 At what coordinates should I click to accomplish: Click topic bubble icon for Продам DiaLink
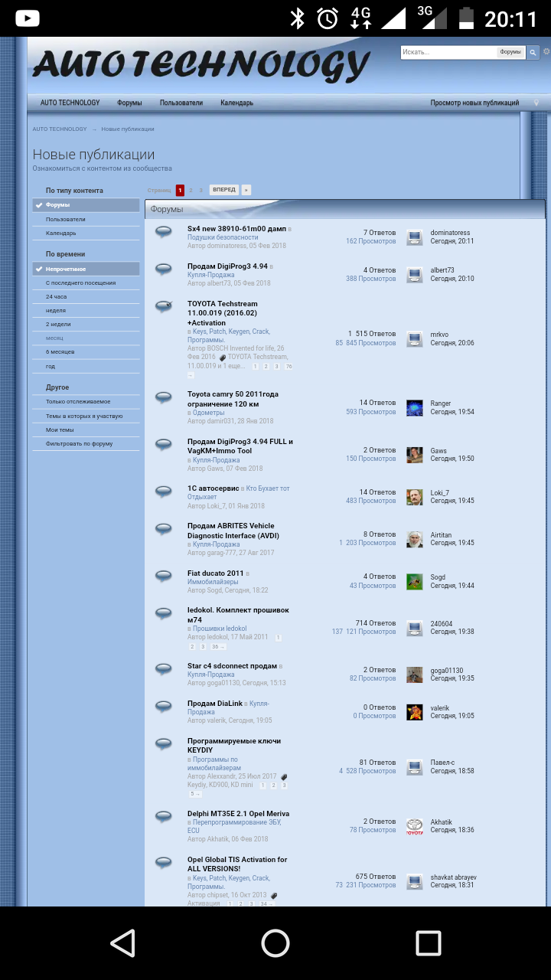tap(163, 707)
